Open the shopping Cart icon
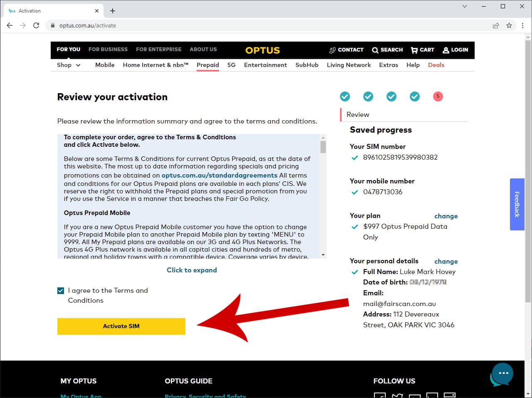Viewport: 532px width, 398px height. coord(414,50)
